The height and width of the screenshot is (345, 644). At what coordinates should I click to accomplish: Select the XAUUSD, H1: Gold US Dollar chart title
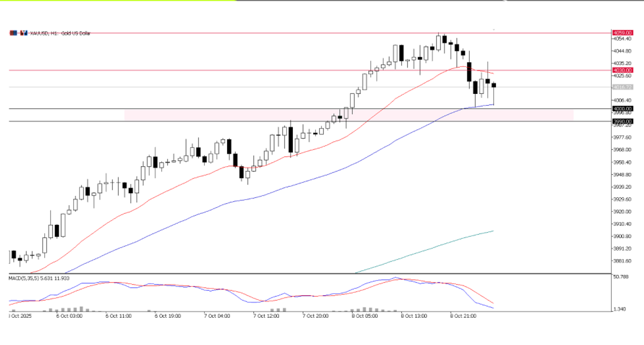[x=59, y=34]
